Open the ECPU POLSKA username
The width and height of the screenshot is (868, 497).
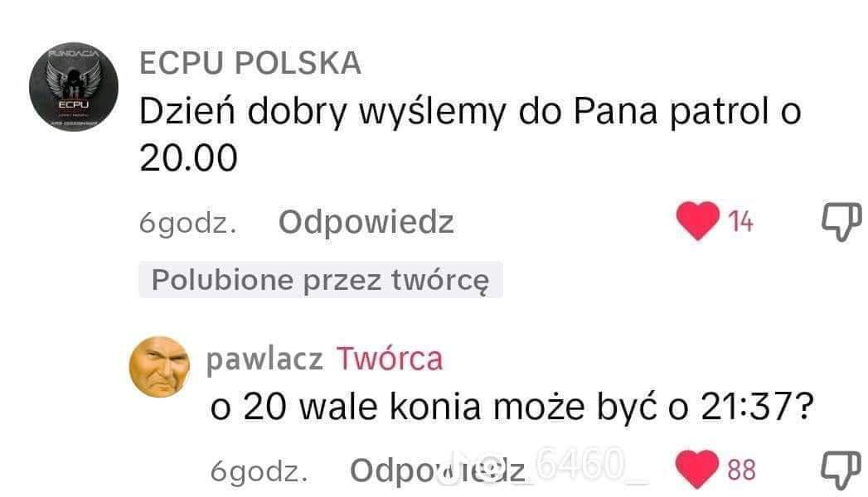(250, 63)
